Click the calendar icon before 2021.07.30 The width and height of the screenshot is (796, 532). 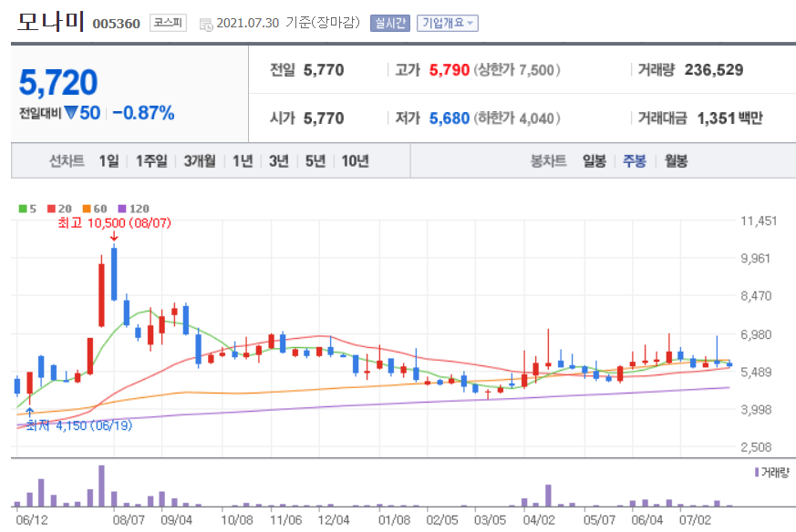pyautogui.click(x=206, y=25)
